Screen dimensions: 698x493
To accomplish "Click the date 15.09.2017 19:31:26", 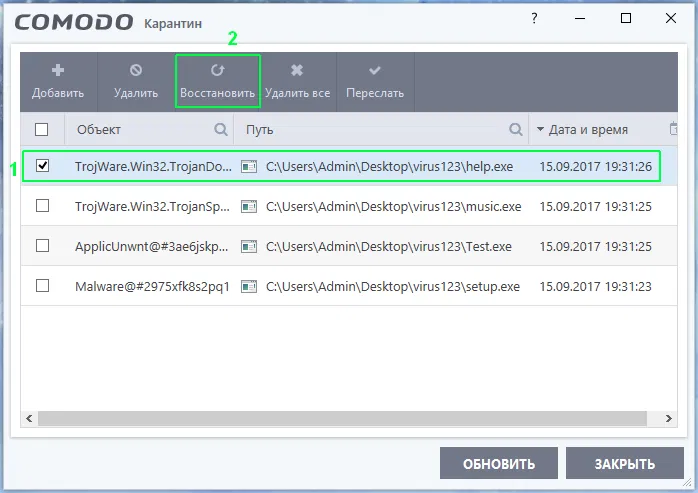I will [x=596, y=167].
